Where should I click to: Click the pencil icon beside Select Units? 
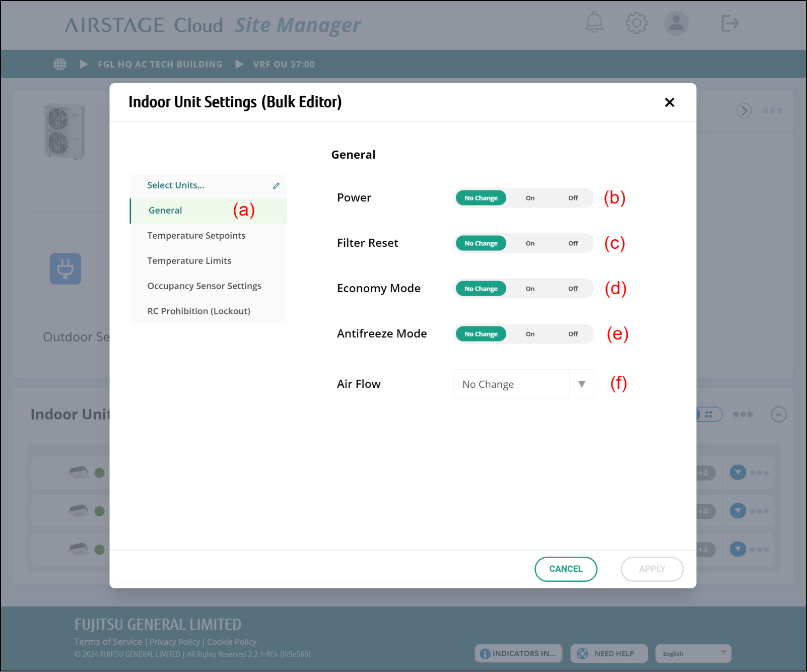[276, 185]
